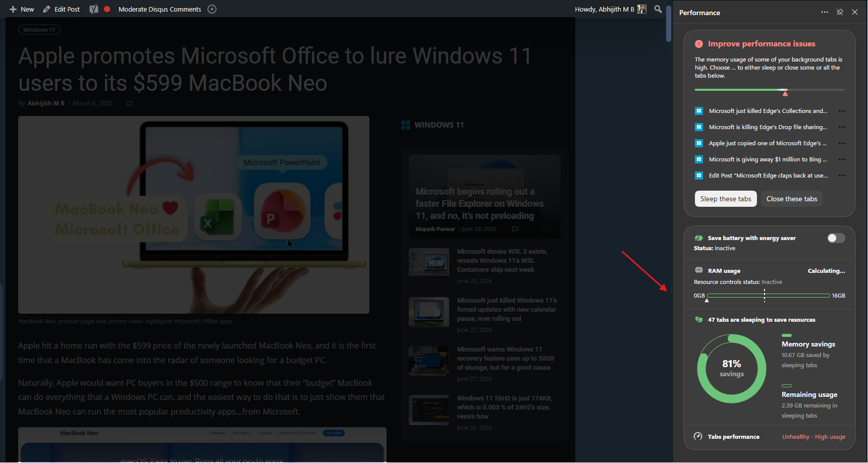Click favicon of Edit Post tab entry
868x463 pixels.
[699, 176]
